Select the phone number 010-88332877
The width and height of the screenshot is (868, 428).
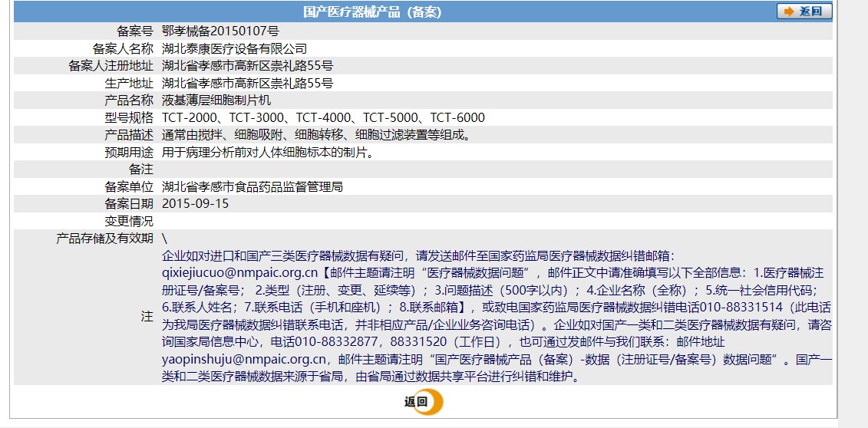coord(337,342)
